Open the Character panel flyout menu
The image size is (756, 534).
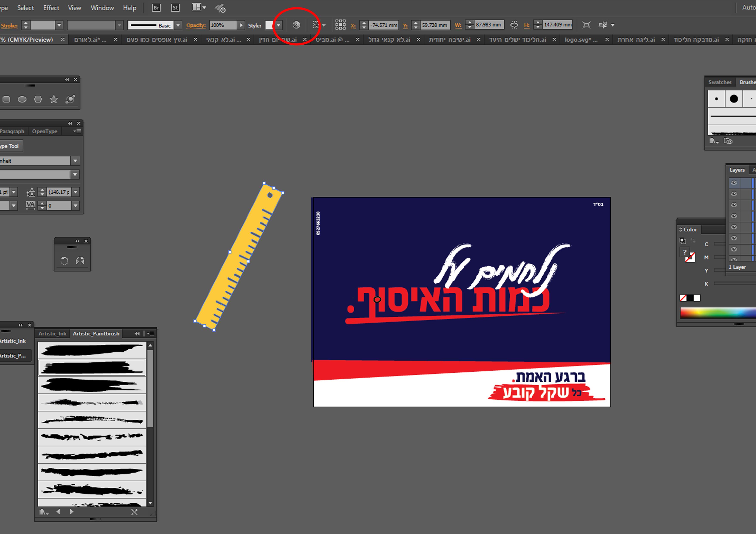pos(77,131)
